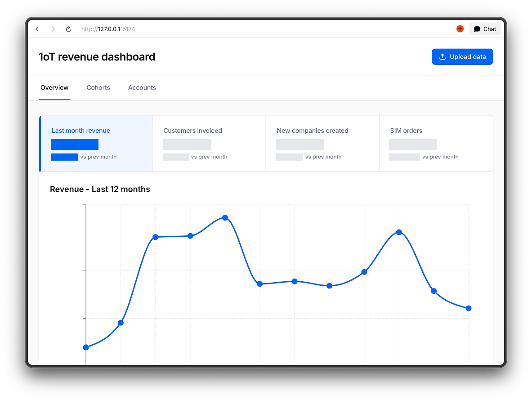Select the Overview tab
This screenshot has width=532, height=401.
[x=54, y=87]
